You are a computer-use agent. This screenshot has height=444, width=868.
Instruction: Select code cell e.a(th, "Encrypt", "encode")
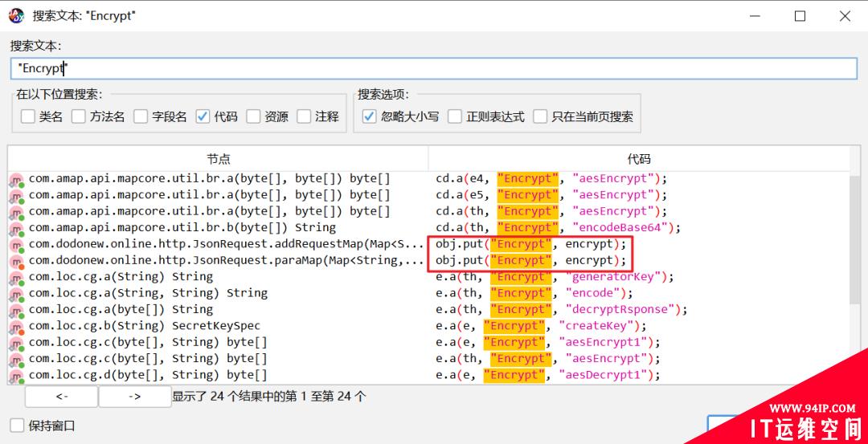click(534, 293)
